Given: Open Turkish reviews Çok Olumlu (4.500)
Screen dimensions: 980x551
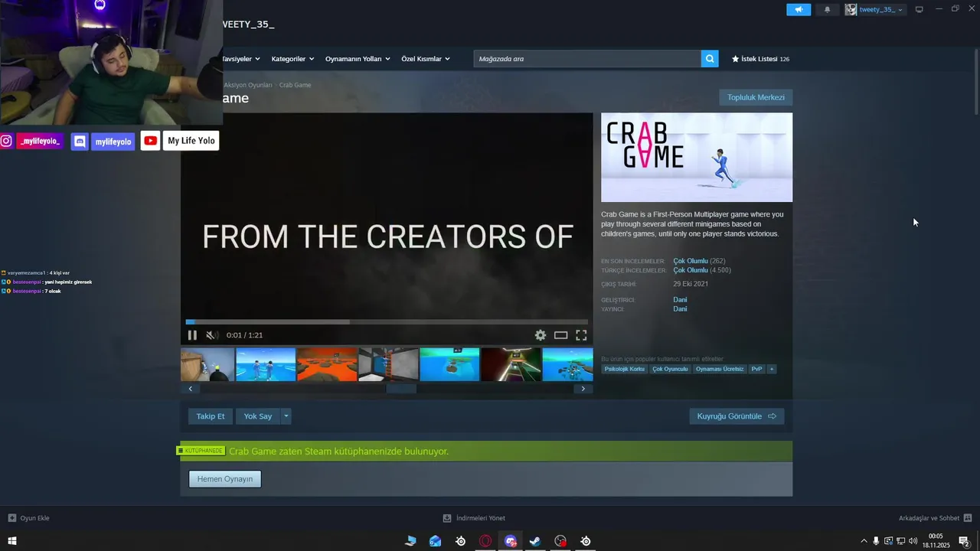Looking at the screenshot, I should pyautogui.click(x=702, y=270).
